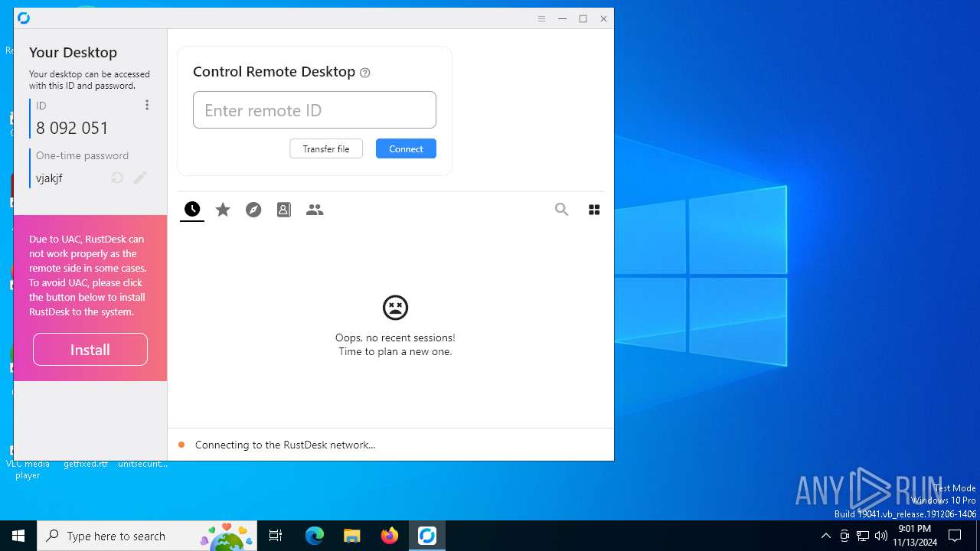Open the volume control tray icon
Image resolution: width=980 pixels, height=551 pixels.
[881, 536]
